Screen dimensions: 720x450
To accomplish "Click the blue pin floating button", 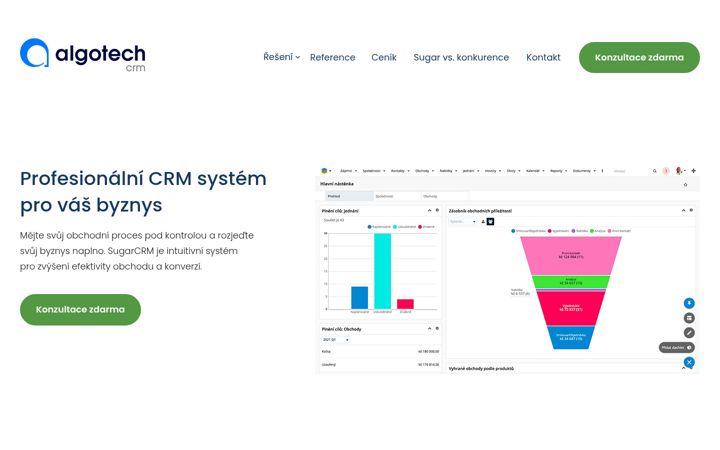I will (689, 303).
